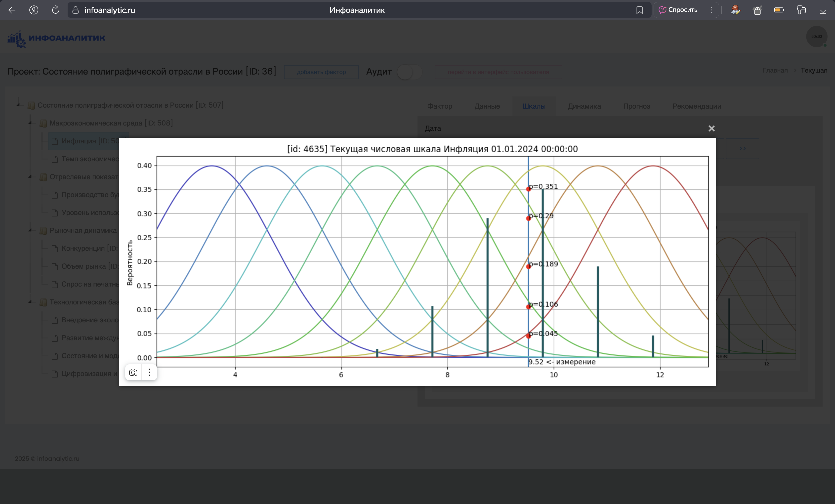This screenshot has height=504, width=835.
Task: Click перейти в интерфейс пользователя button
Action: coord(498,72)
